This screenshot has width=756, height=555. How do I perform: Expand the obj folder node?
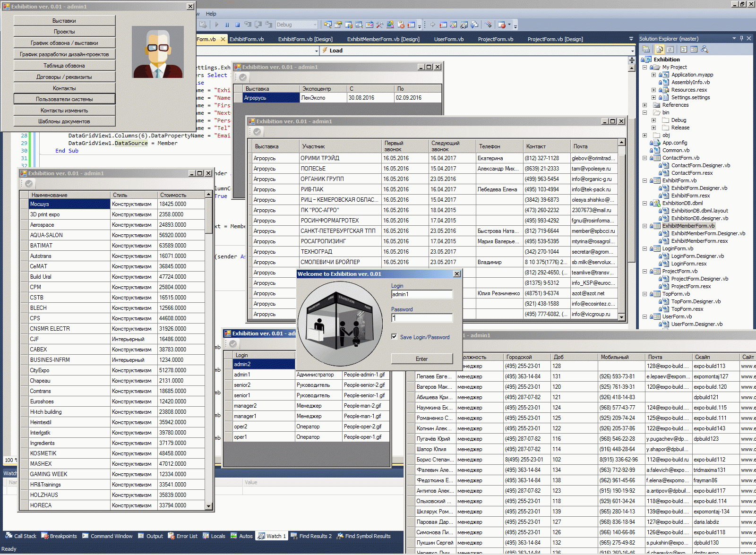644,135
